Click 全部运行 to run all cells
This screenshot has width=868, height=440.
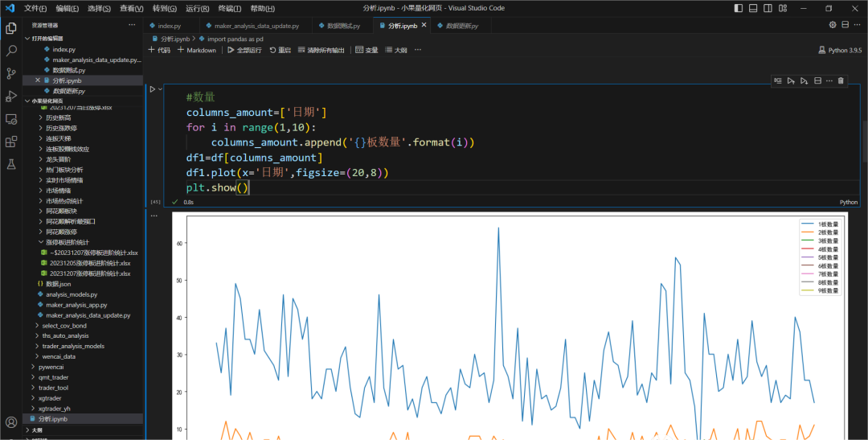pyautogui.click(x=244, y=50)
